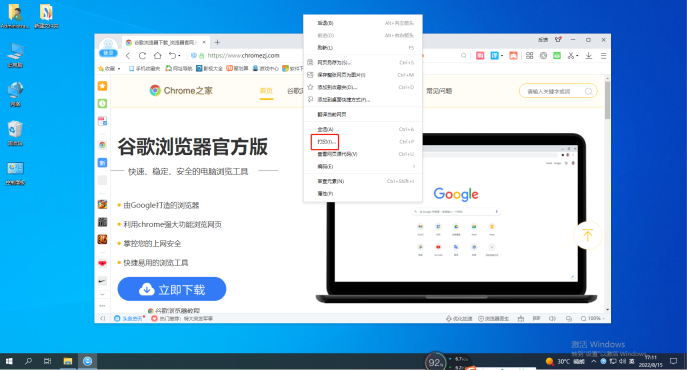This screenshot has width=687, height=370.
Task: Click the blue login button under avatar
Action: pos(108,53)
